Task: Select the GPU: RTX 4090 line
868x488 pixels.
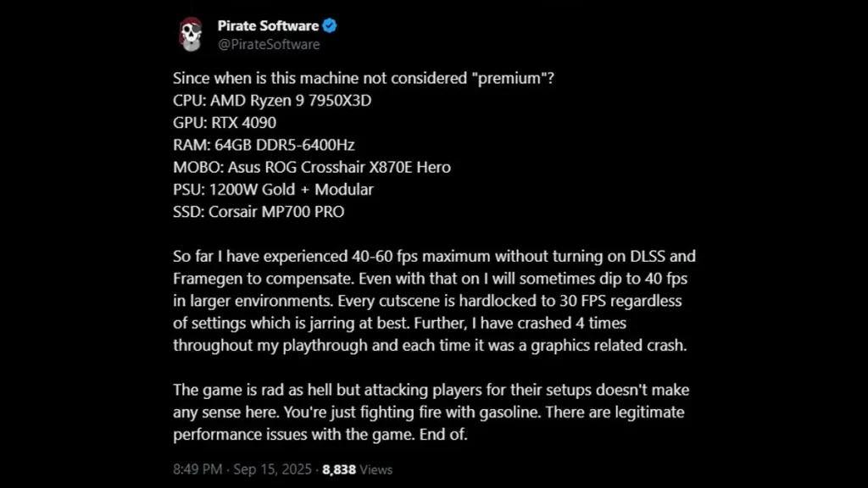Action: 225,123
